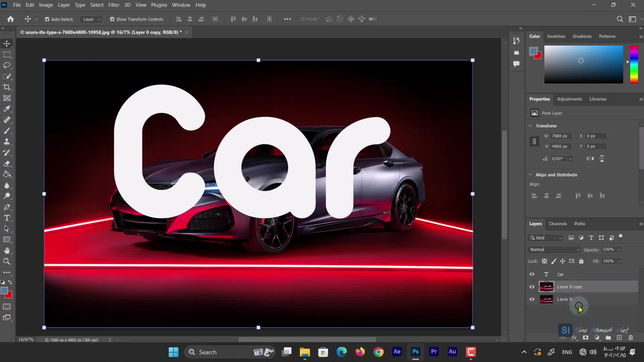Viewport: 644px width, 362px height.
Task: Collapse the Align and Distribute section
Action: tap(530, 175)
